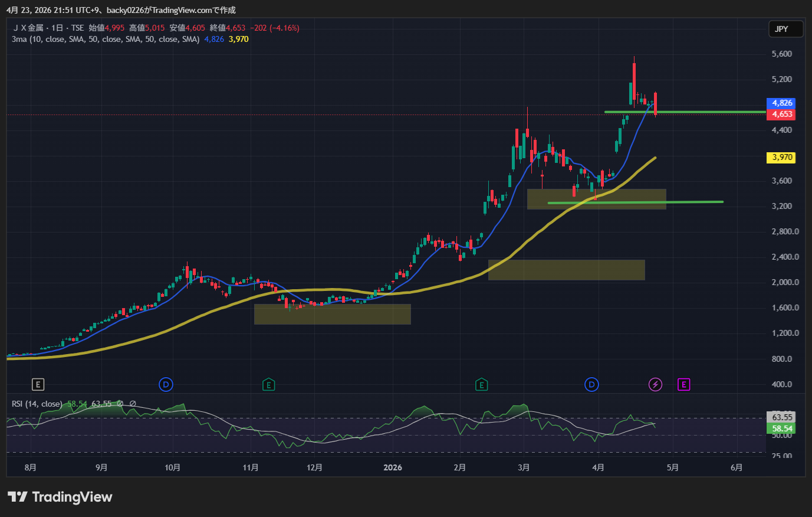Click the blue dividend D marker near October

(x=166, y=385)
